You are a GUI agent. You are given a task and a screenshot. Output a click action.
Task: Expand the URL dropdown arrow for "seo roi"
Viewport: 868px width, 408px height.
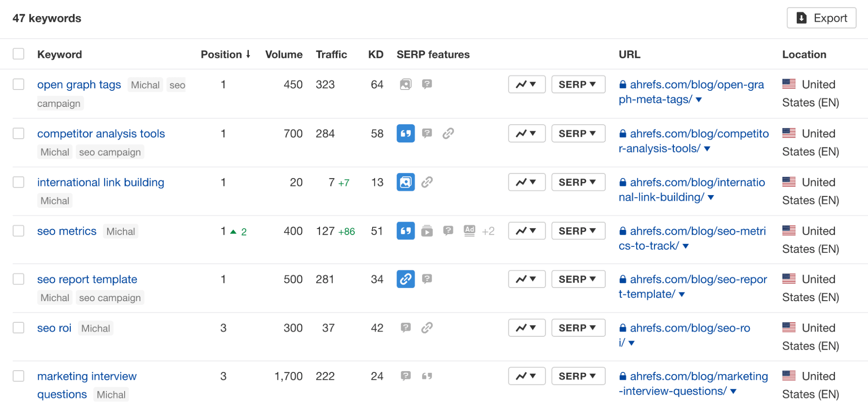coord(632,343)
